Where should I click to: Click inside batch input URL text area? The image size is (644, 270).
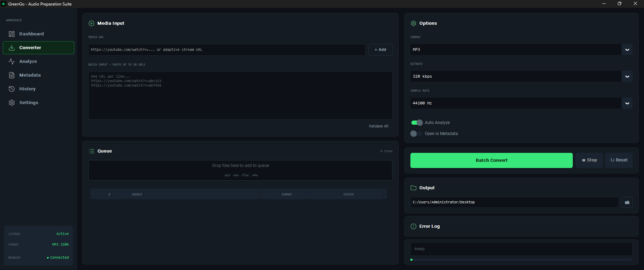click(x=240, y=95)
